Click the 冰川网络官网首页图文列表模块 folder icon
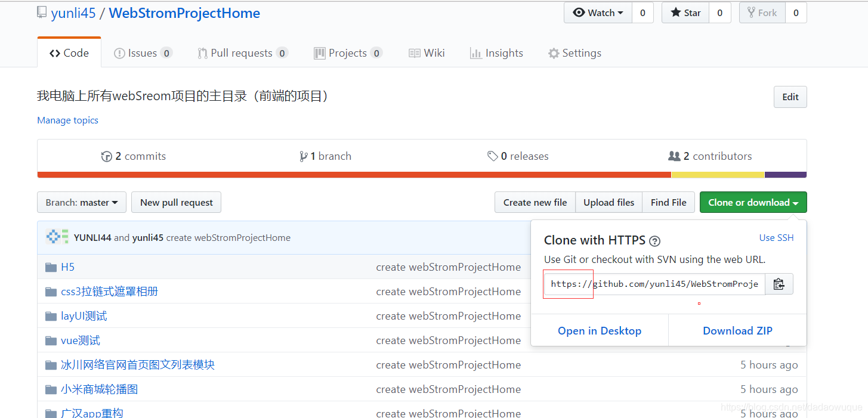Viewport: 868px width, 418px height. [51, 365]
